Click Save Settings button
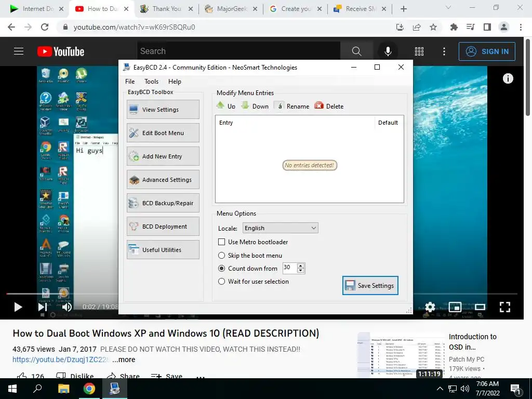The image size is (532, 399). coord(370,285)
